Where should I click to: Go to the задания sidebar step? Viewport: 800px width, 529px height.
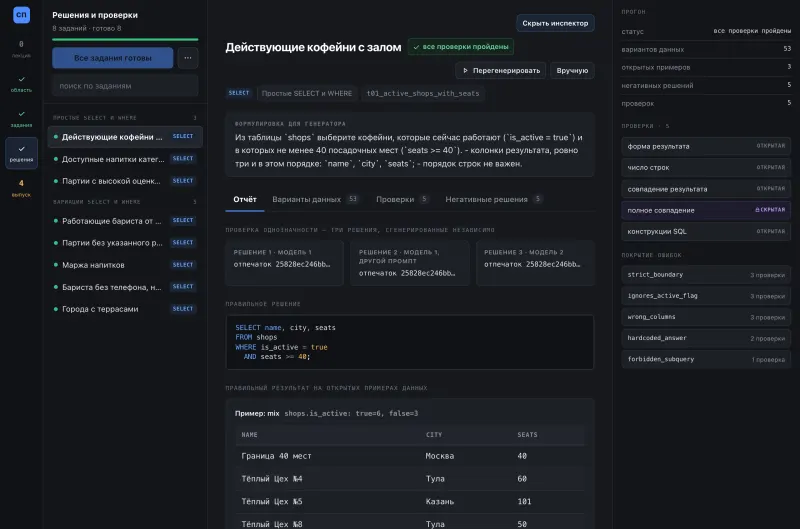(x=21, y=119)
